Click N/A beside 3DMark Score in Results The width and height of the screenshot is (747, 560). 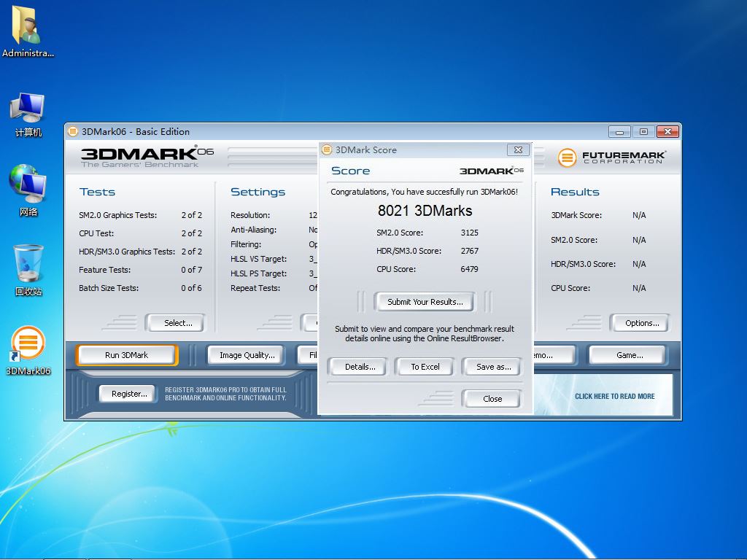639,215
